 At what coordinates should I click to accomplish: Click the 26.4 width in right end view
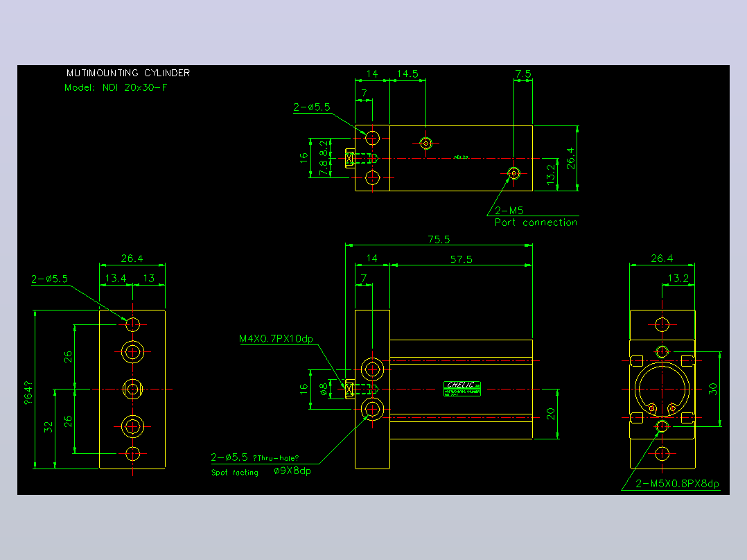click(662, 259)
